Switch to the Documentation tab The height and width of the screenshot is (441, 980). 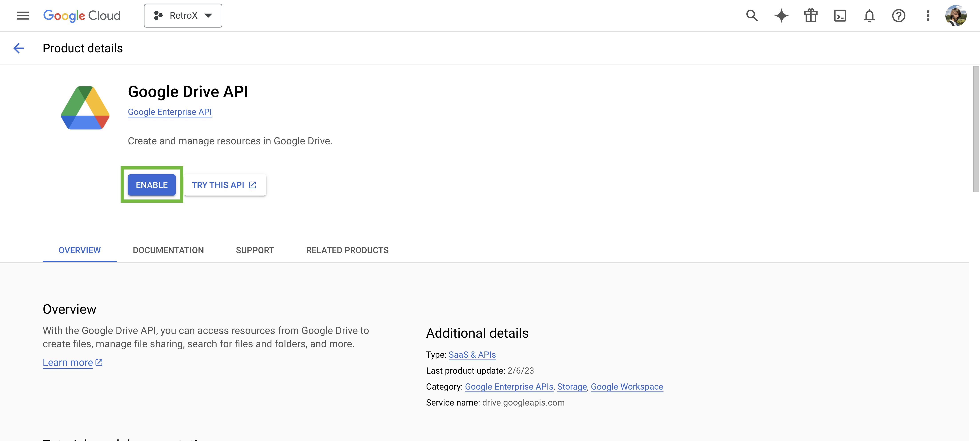click(x=168, y=250)
